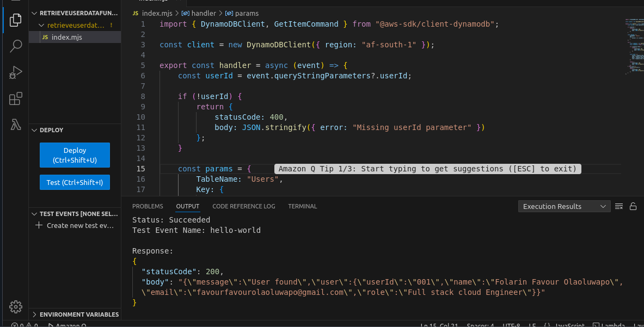
Task: Clear the Output panel using the clear icon
Action: tap(620, 206)
